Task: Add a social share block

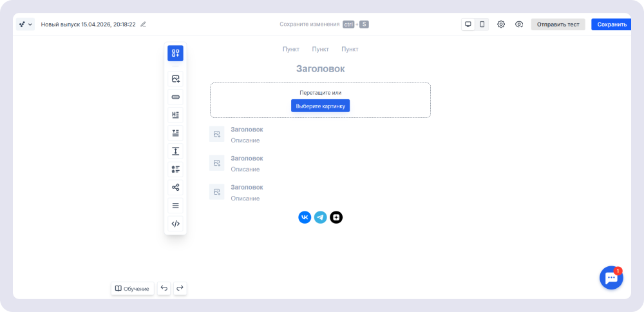Action: (175, 188)
